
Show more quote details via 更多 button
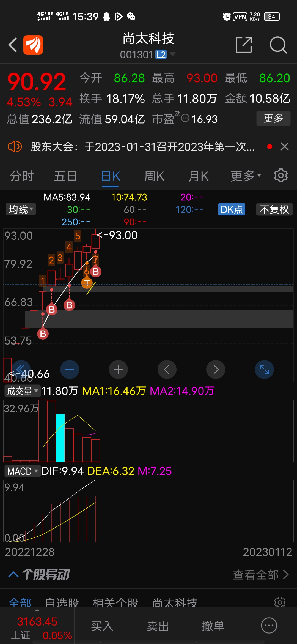click(x=273, y=118)
